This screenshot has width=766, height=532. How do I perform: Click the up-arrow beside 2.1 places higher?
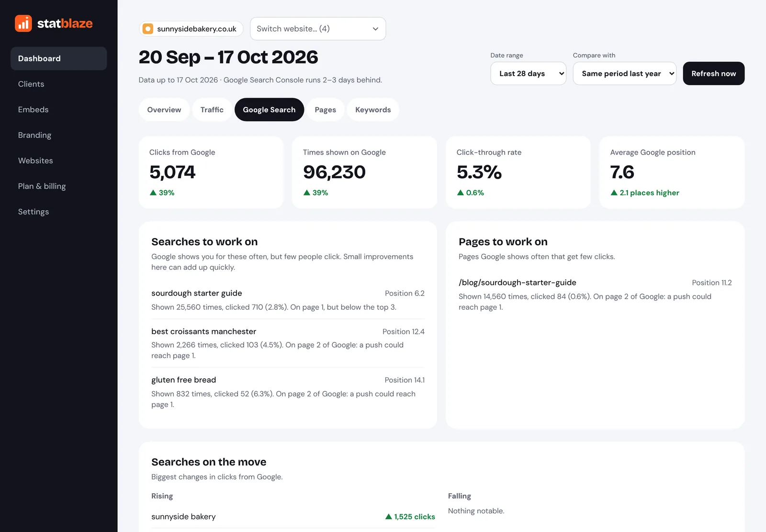(x=614, y=192)
